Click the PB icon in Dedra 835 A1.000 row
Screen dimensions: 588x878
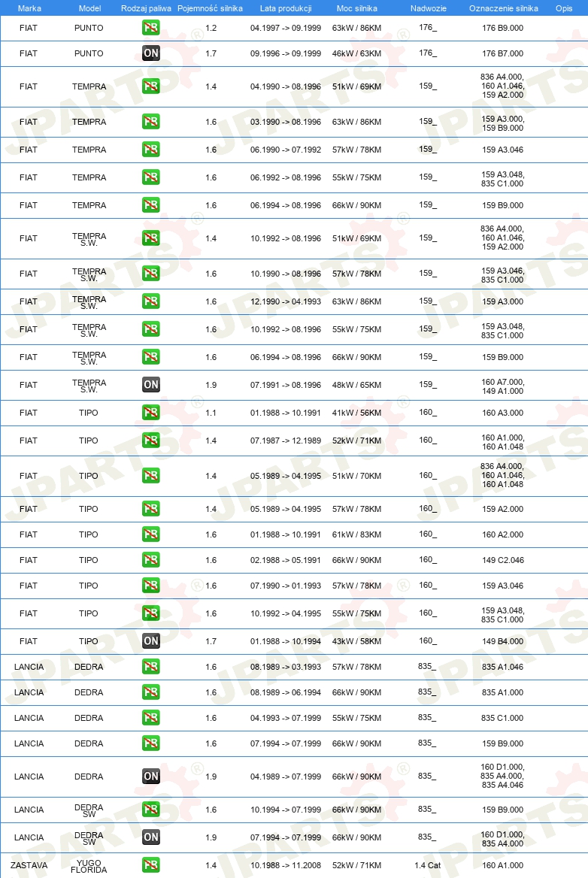point(150,692)
